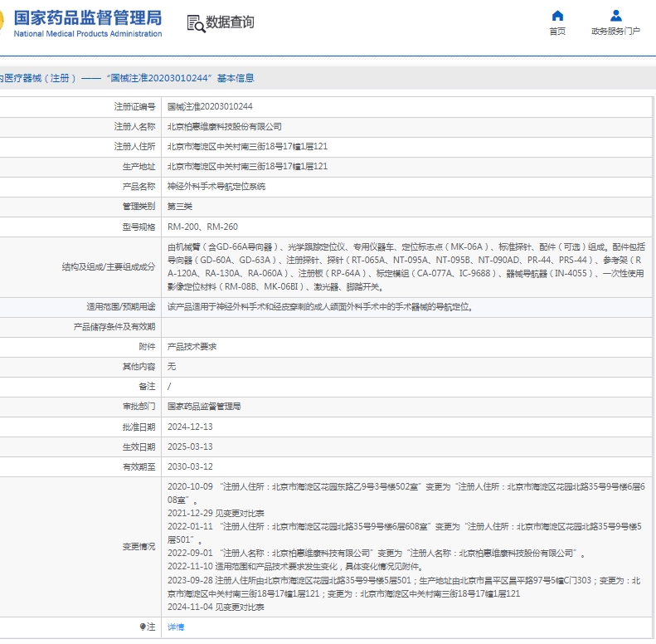Select approving department 国家药品监督管理局 value
656x644 pixels.
coord(204,407)
